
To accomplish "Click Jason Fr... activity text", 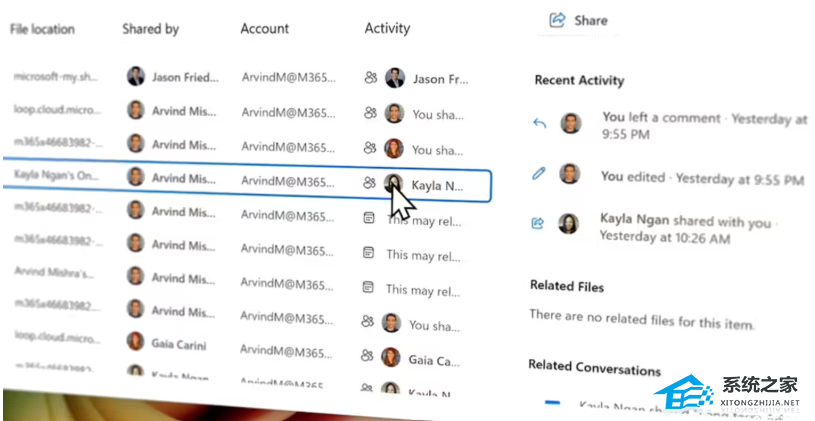I will [441, 80].
